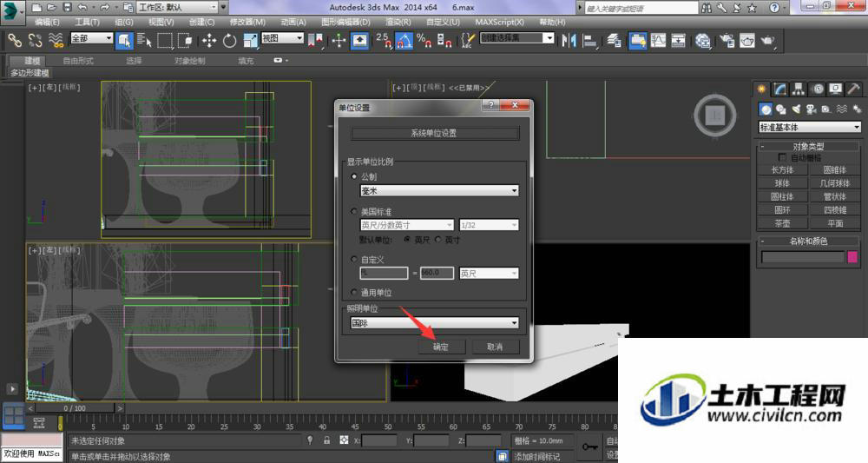Toggle Angle Snap icon

pyautogui.click(x=404, y=41)
